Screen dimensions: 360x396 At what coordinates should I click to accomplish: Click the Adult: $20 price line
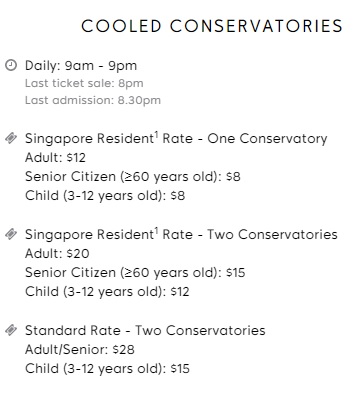point(57,253)
